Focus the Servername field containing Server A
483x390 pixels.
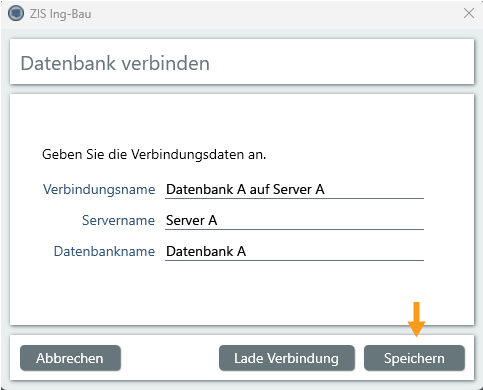tap(294, 220)
